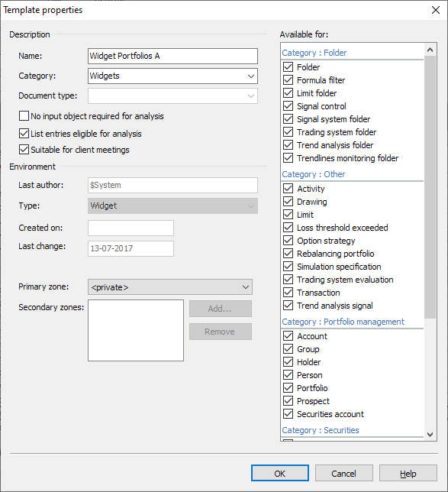Screen dimensions: 448x492
Task: Click the Secondary zones list box
Action: pyautogui.click(x=136, y=330)
